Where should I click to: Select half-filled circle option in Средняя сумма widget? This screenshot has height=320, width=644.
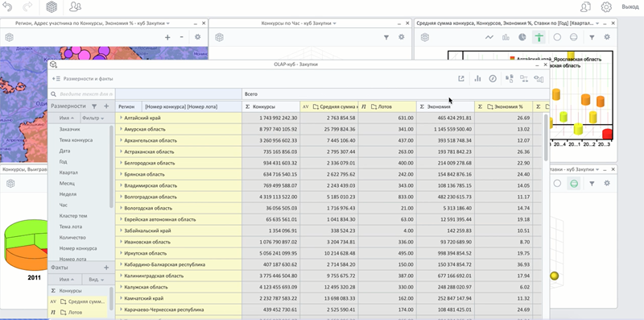point(574,37)
